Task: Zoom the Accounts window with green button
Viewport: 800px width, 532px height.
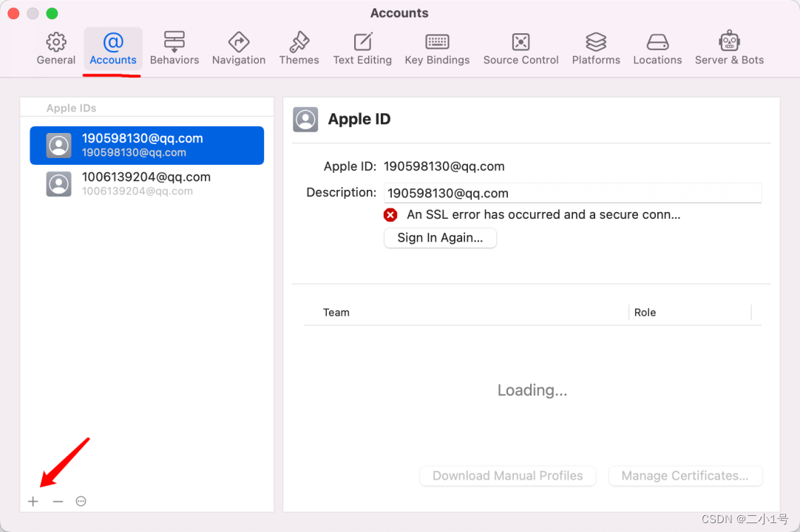Action: click(52, 13)
